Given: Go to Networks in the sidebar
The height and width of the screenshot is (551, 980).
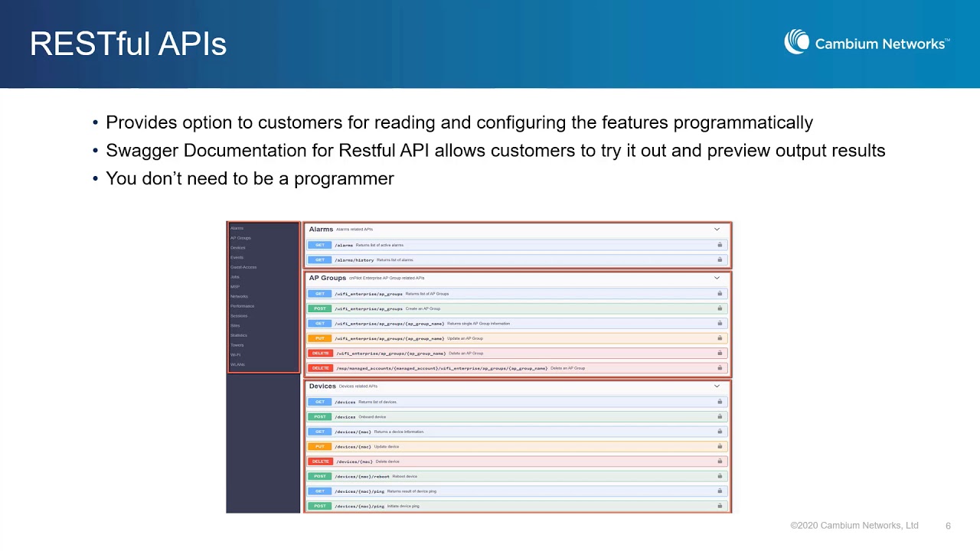Looking at the screenshot, I should tap(240, 296).
